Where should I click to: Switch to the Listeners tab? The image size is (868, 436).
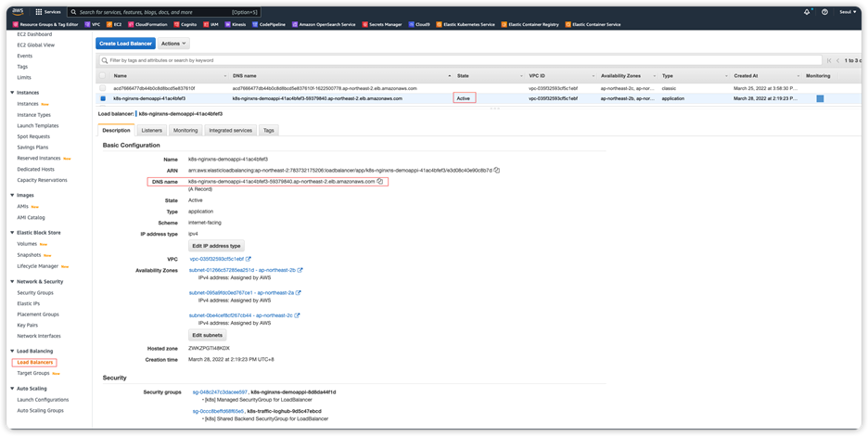tap(152, 130)
